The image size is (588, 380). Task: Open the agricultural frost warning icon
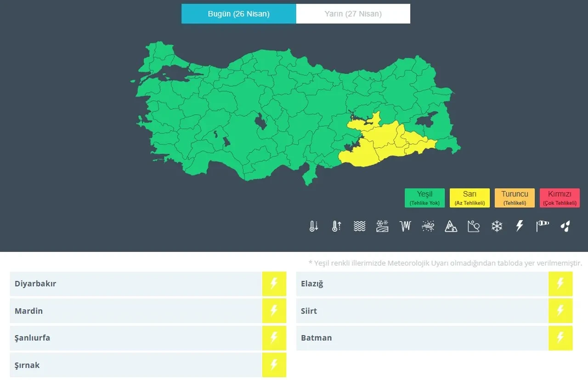[382, 226]
